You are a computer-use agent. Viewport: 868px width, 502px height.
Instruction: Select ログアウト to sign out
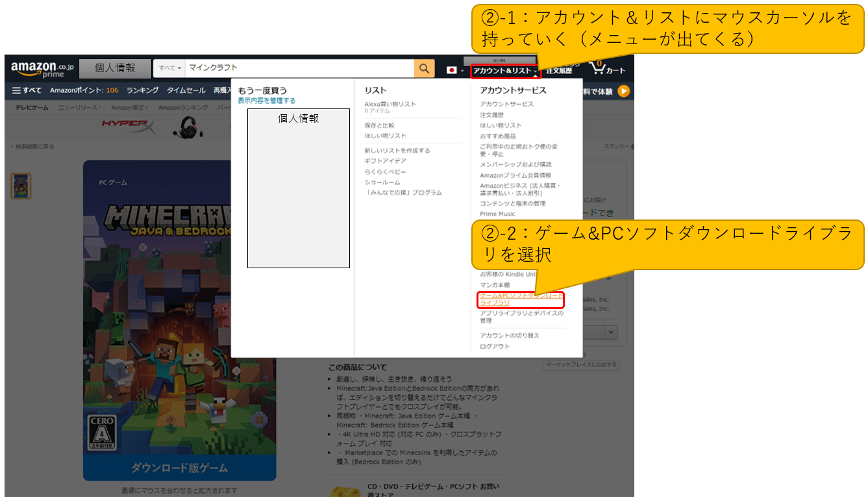495,346
